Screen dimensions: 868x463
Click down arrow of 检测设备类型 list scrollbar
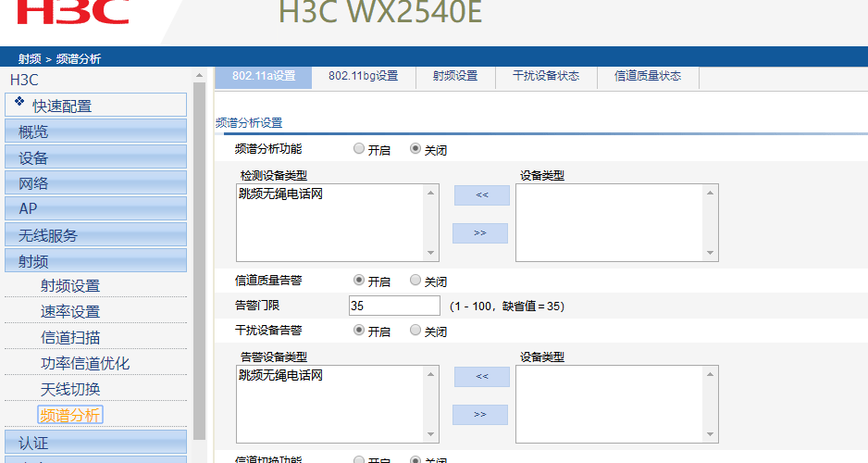coord(430,253)
